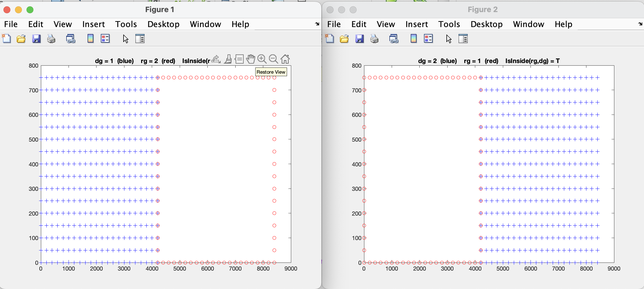The height and width of the screenshot is (289, 644).
Task: Click export axes icon above Figure 1 plot
Action: coord(216,59)
